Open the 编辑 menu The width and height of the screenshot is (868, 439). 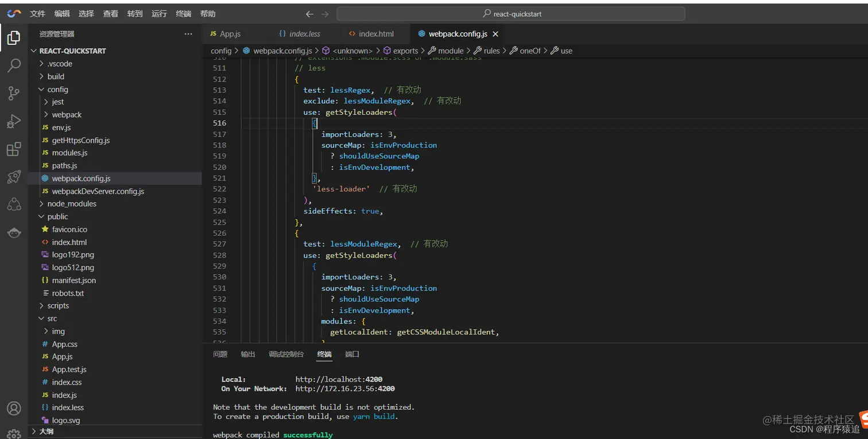click(x=62, y=14)
